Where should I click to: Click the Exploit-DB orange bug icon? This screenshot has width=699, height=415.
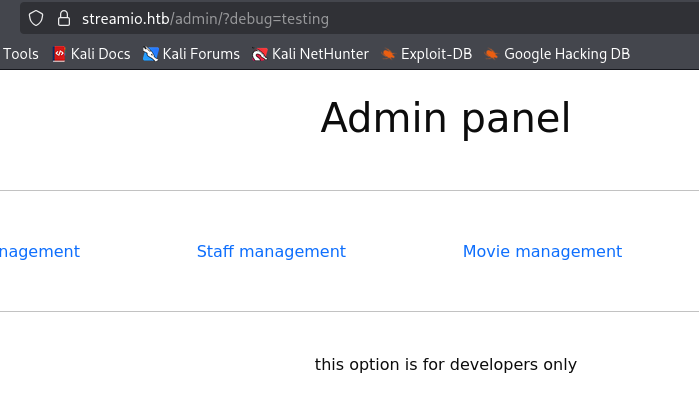pos(388,54)
